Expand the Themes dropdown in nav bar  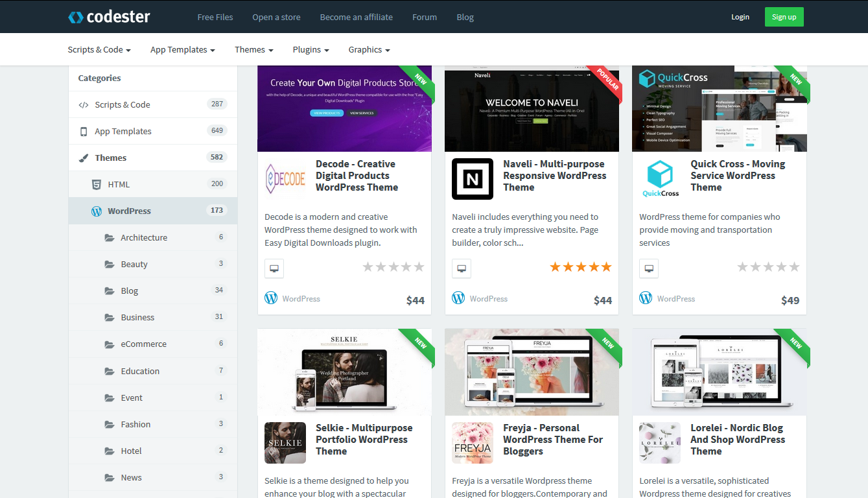pyautogui.click(x=254, y=49)
